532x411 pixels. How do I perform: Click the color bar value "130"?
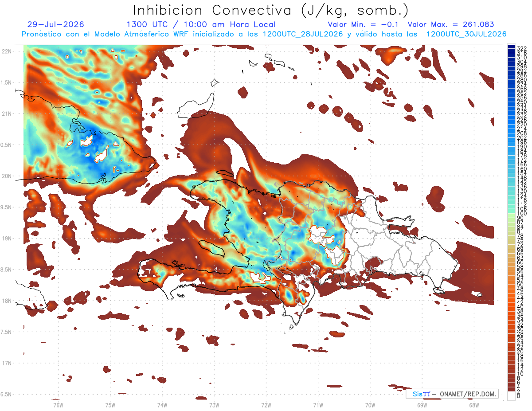pos(522,191)
